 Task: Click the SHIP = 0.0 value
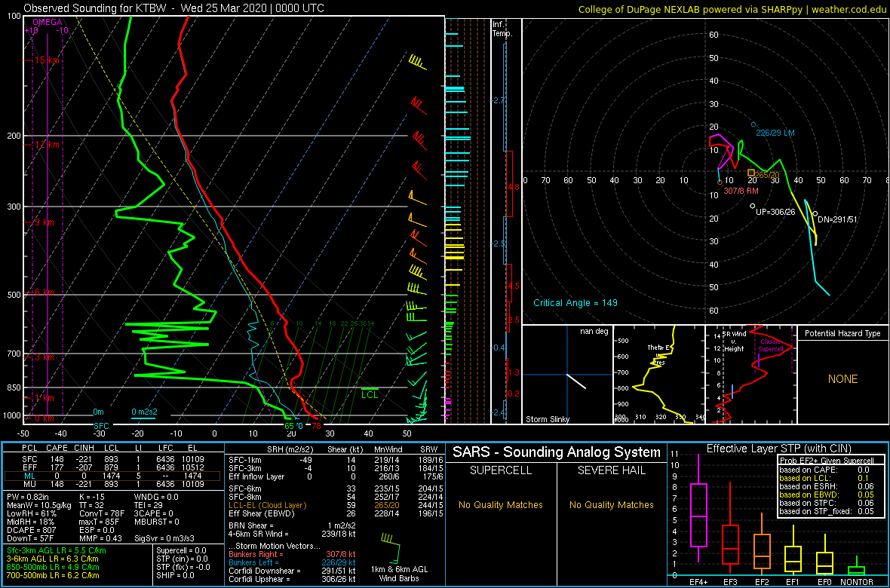coord(175,575)
